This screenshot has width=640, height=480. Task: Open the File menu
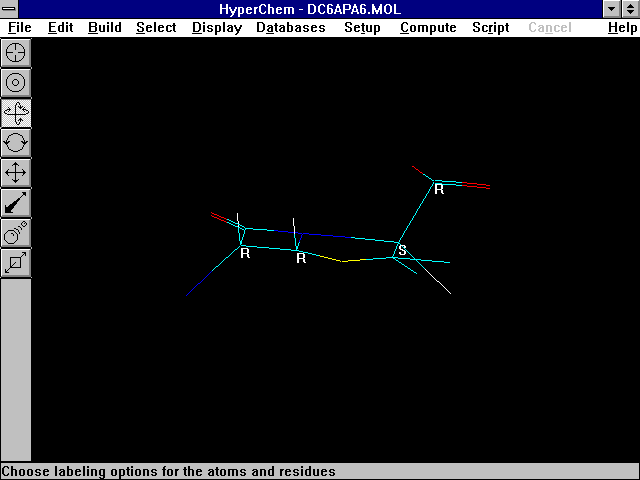19,27
